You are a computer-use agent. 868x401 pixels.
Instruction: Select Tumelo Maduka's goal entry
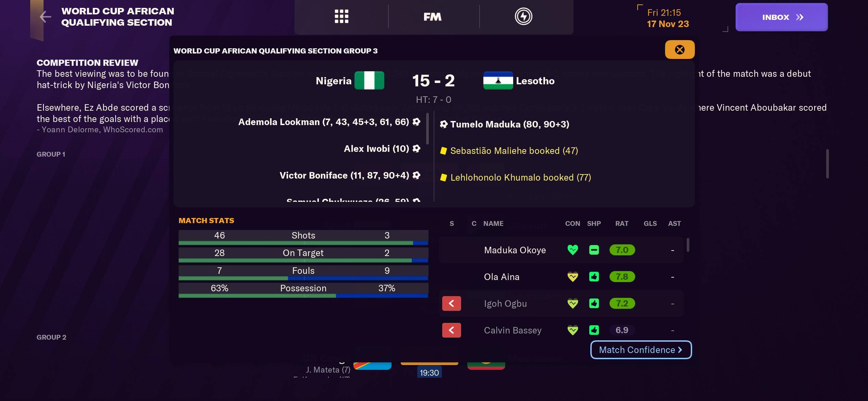tap(509, 124)
